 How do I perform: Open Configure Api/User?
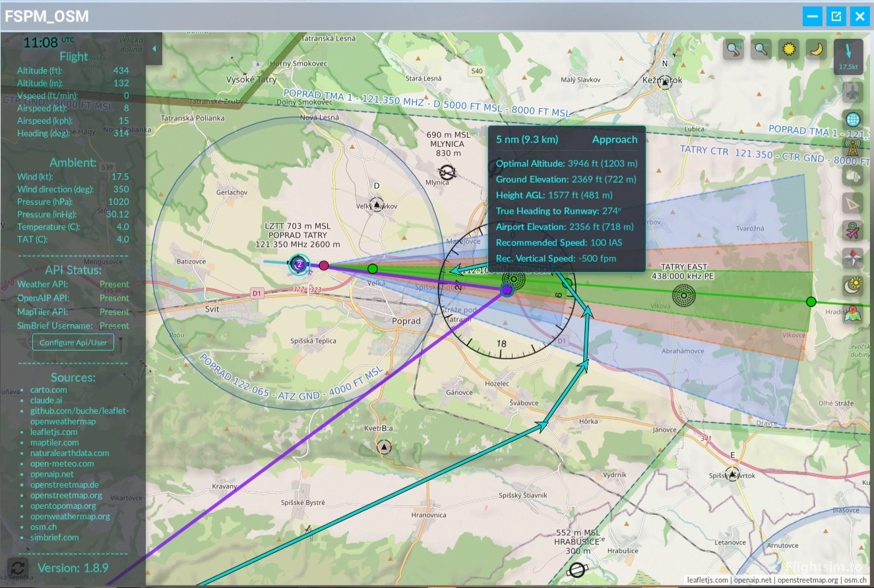[x=73, y=341]
